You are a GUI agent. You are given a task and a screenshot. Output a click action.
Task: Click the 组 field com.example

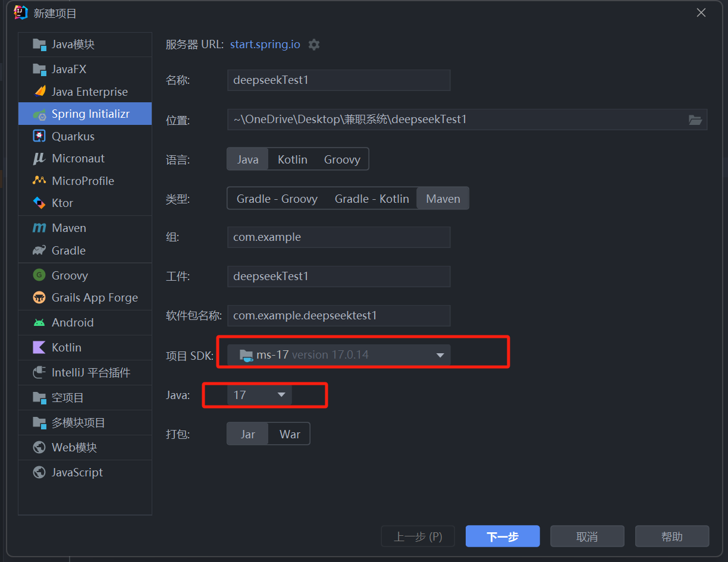339,237
